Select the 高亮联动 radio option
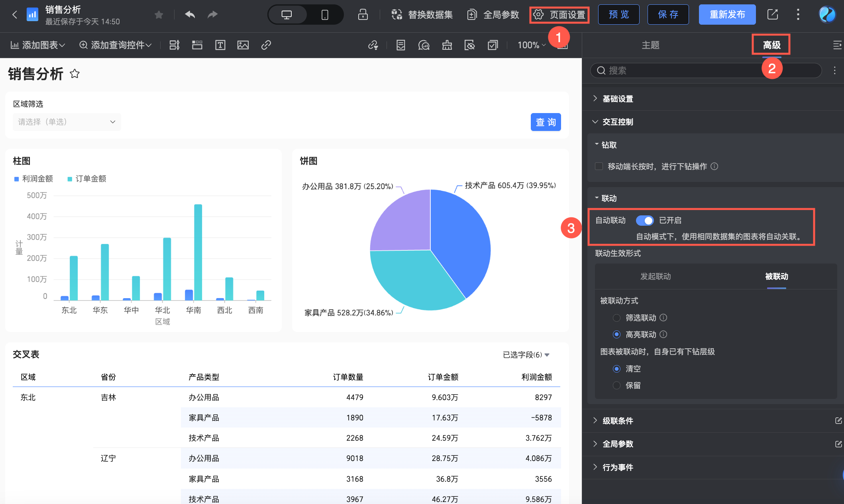Viewport: 844px width, 504px height. click(x=616, y=334)
